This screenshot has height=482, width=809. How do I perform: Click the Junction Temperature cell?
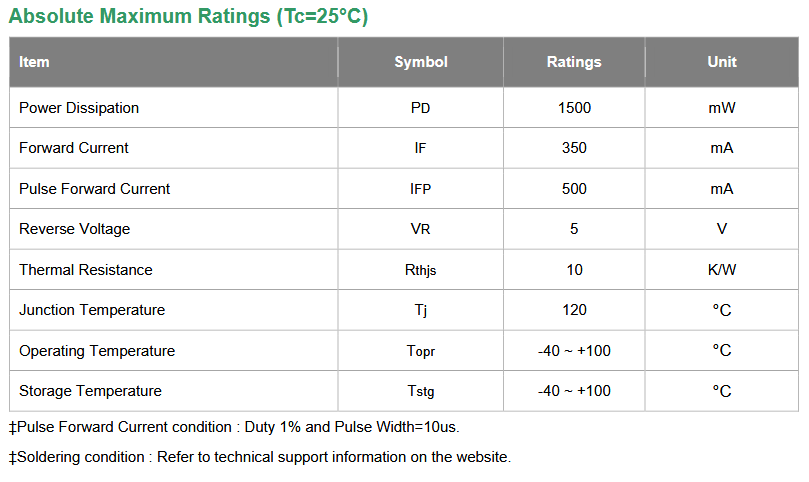(173, 310)
